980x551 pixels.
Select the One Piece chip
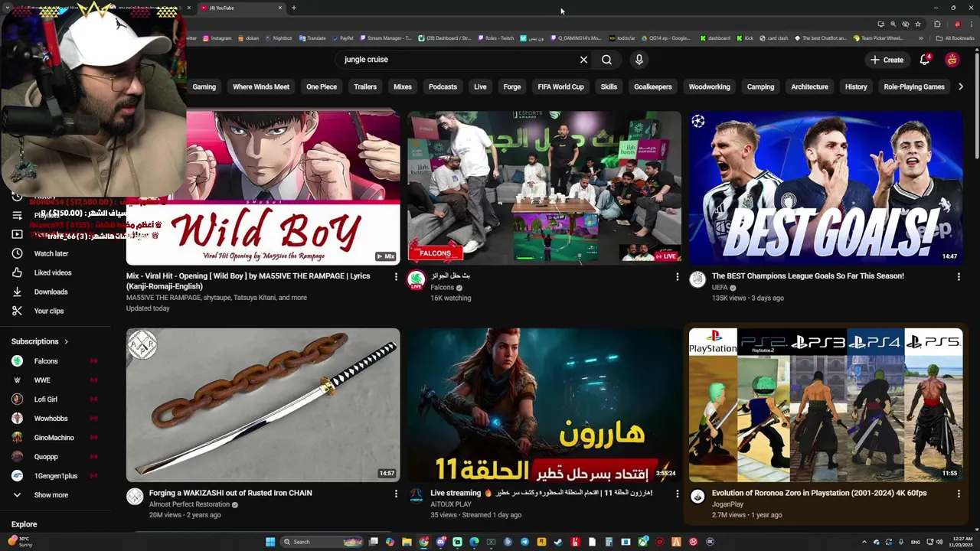[322, 86]
